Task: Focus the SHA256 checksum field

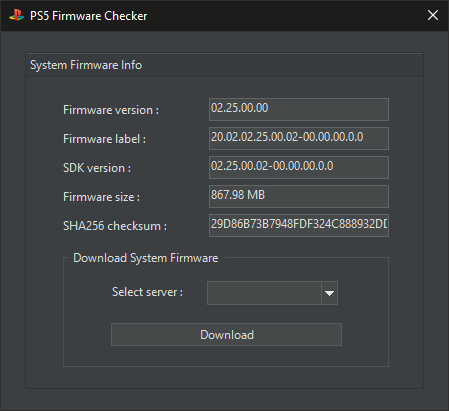Action: point(299,225)
